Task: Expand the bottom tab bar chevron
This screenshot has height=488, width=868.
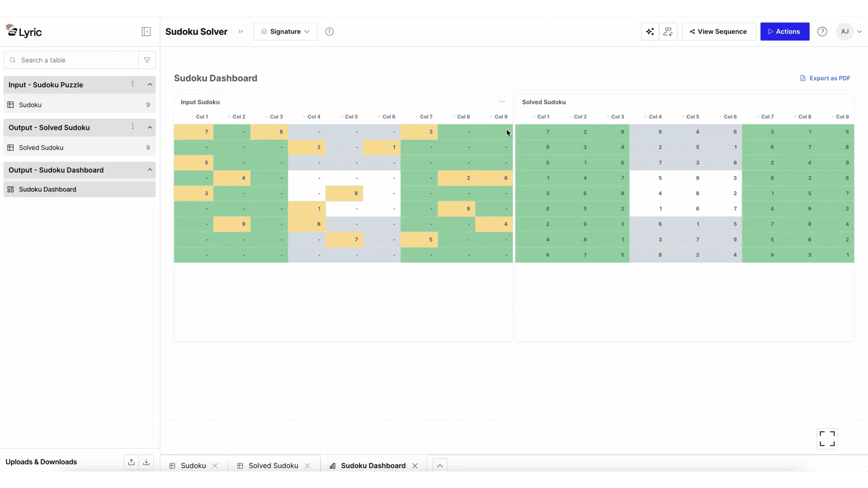Action: pos(440,466)
